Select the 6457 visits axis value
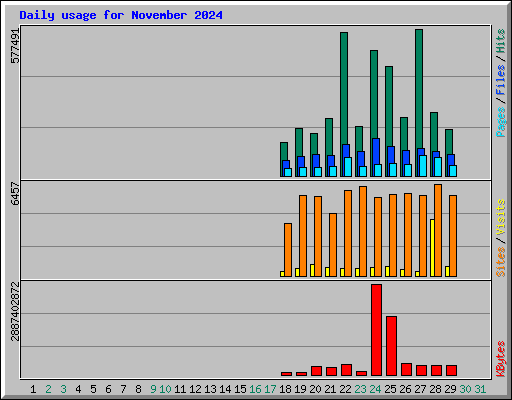This screenshot has width=512, height=400. (x=15, y=193)
